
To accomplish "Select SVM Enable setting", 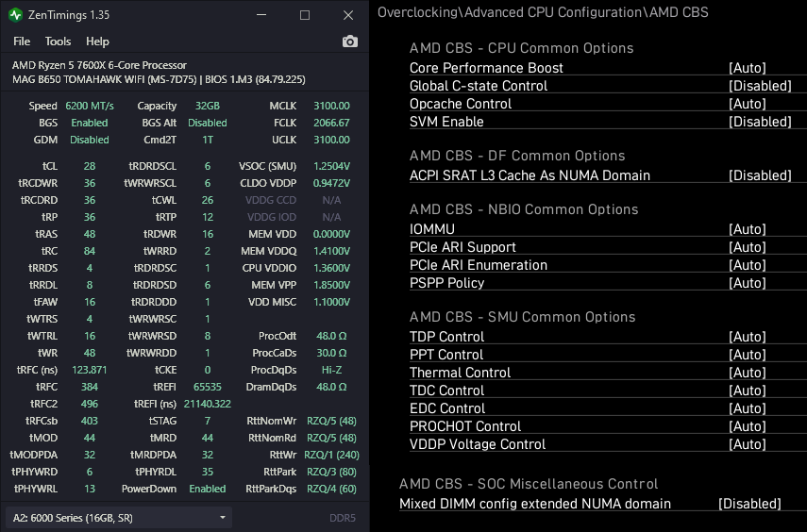I will tap(608, 122).
